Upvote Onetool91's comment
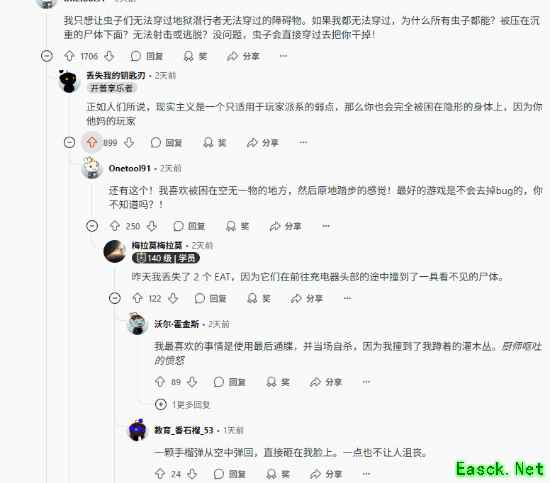Viewport: 550px width, 483px height. [x=115, y=226]
